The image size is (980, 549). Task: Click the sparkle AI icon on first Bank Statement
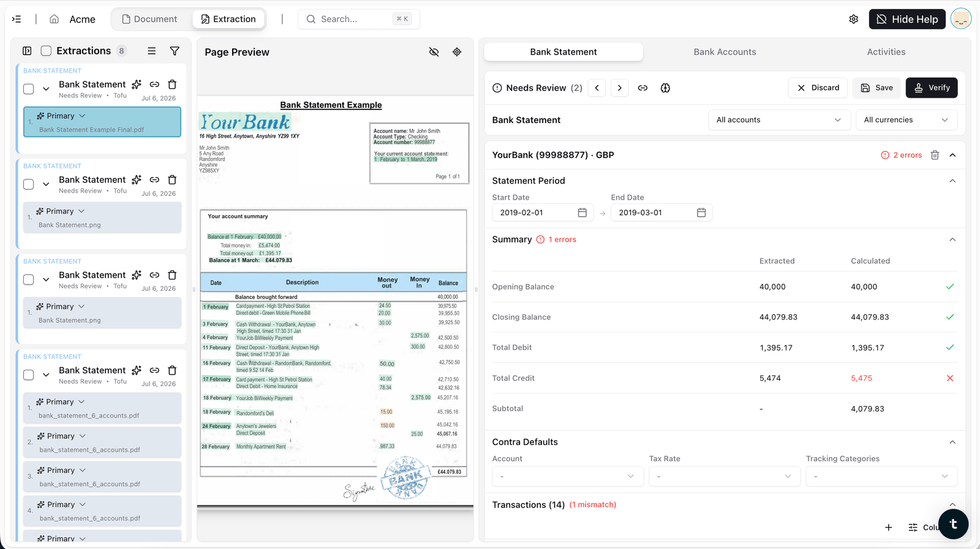tap(137, 84)
